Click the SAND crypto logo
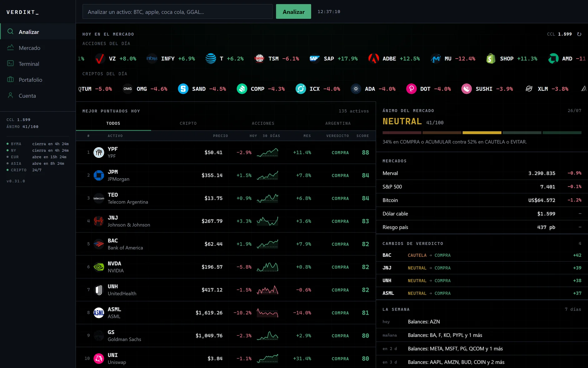Viewport: 588px width, 368px height. coord(183,89)
